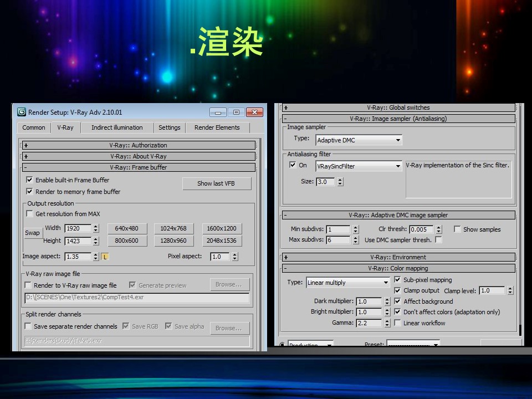Image resolution: width=532 pixels, height=399 pixels.
Task: Collapse the Image sampler (Antialiasing) rollout
Action: tap(398, 119)
